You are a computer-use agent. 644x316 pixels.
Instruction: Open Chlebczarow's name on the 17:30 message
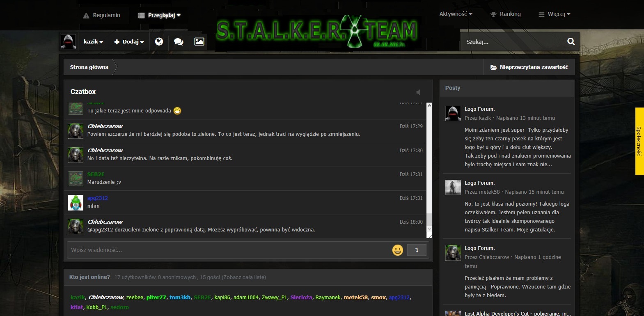coord(105,150)
